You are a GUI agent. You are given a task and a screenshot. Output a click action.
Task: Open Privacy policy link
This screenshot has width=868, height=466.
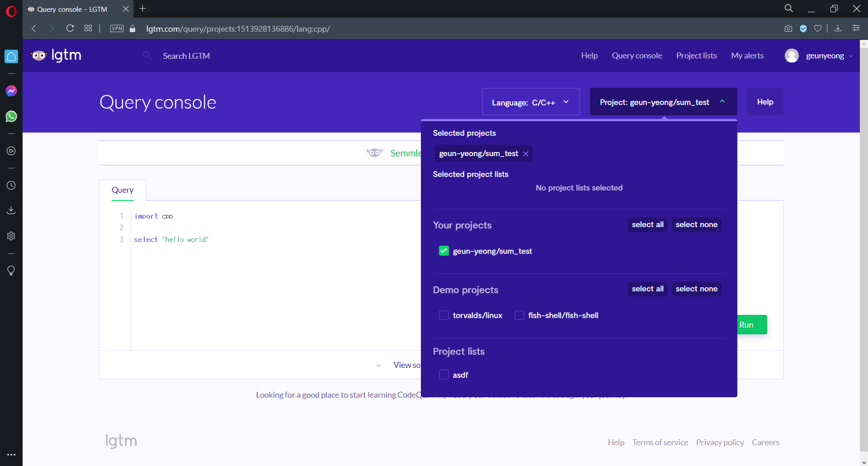pyautogui.click(x=720, y=442)
